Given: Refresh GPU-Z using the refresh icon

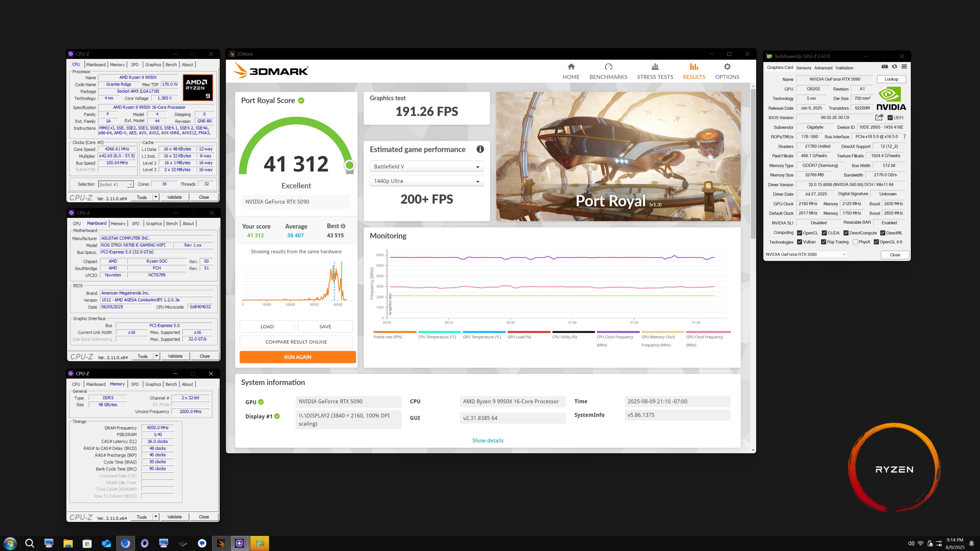Looking at the screenshot, I should [895, 67].
